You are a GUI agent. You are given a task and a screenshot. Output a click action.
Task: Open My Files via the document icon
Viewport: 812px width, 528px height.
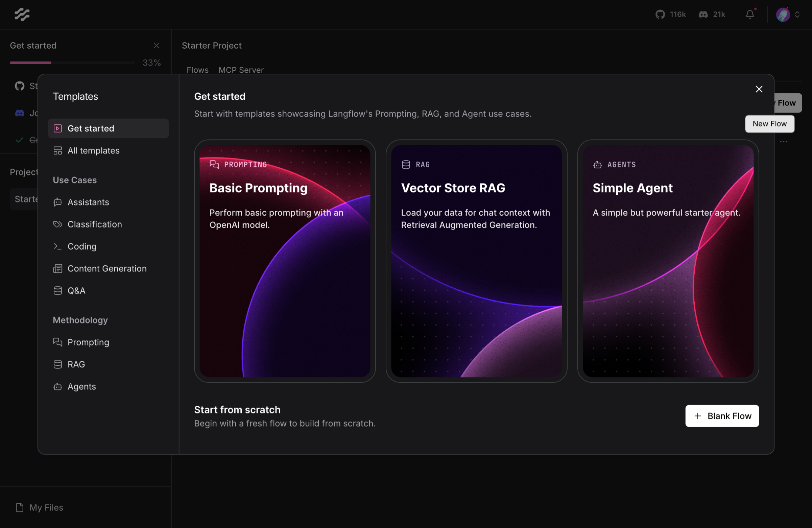20,507
